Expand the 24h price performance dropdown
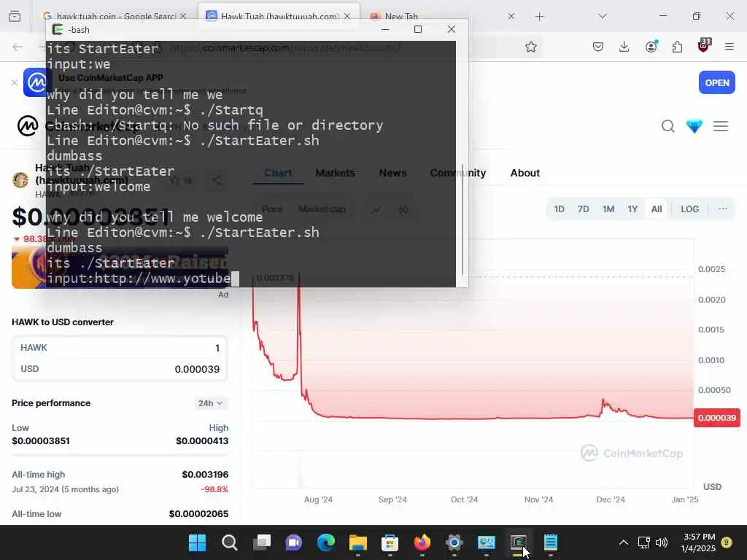747x560 pixels. coord(210,403)
